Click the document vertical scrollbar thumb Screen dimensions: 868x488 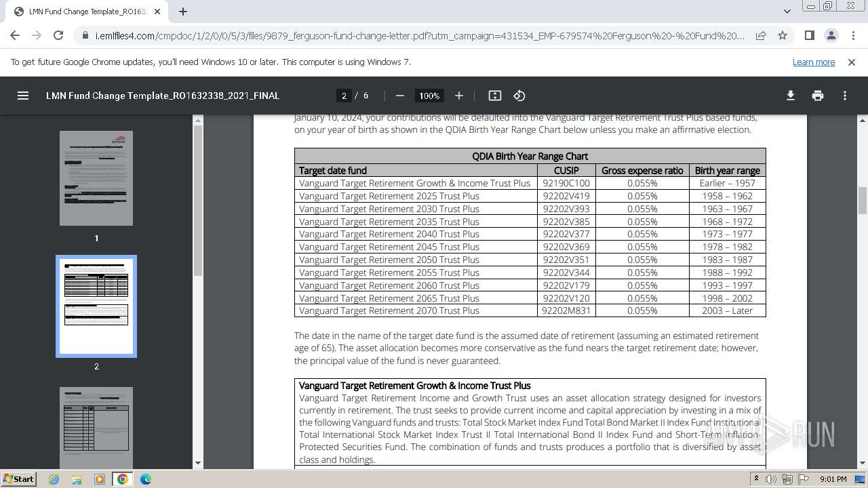863,200
